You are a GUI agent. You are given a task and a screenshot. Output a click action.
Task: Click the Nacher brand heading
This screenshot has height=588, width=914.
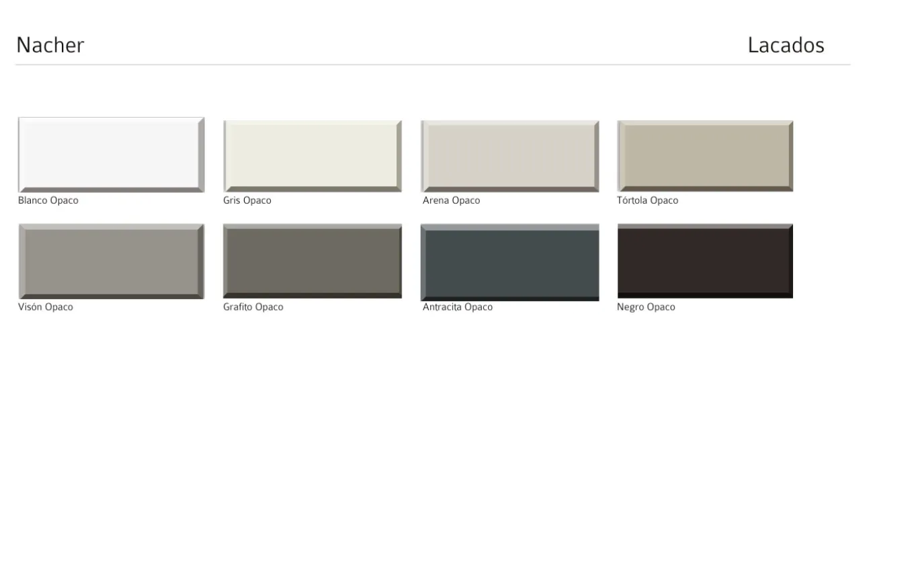pos(50,45)
